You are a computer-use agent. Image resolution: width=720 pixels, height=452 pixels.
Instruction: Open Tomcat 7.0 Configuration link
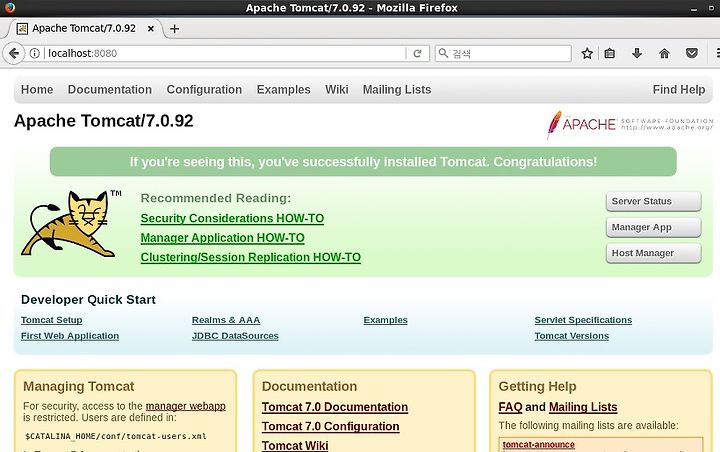tap(331, 426)
